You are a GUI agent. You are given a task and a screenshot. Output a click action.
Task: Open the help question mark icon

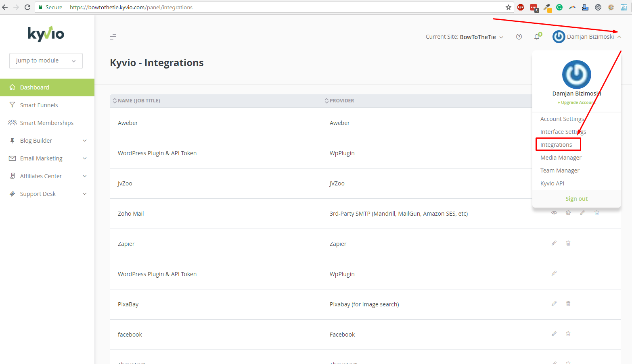pos(519,37)
